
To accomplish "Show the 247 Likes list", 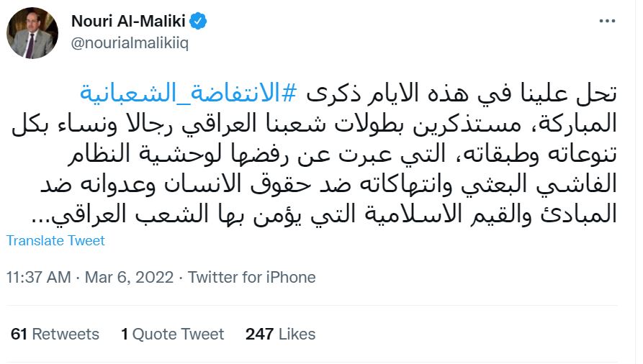I will click(280, 334).
